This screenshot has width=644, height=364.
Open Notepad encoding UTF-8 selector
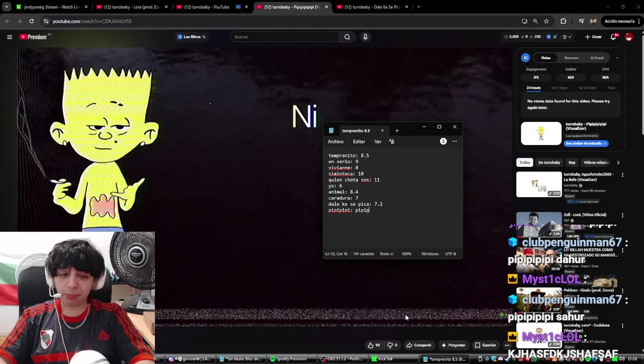click(451, 254)
